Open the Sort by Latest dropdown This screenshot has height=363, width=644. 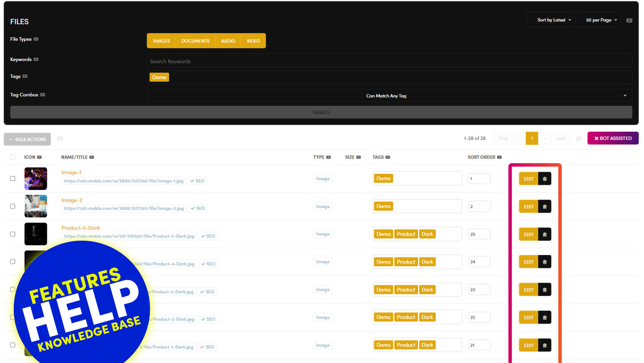[x=554, y=20]
